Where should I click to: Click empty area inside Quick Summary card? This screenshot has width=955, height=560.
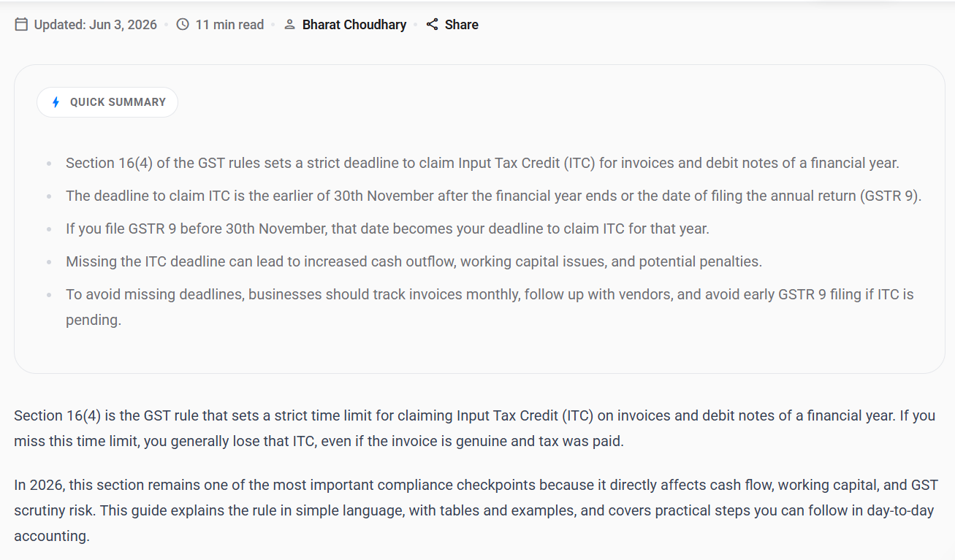pos(555,102)
